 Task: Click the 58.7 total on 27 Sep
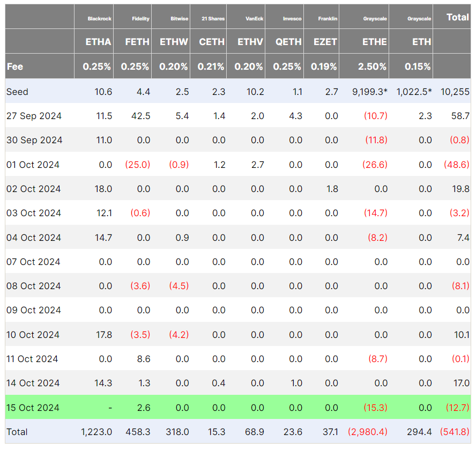460,116
